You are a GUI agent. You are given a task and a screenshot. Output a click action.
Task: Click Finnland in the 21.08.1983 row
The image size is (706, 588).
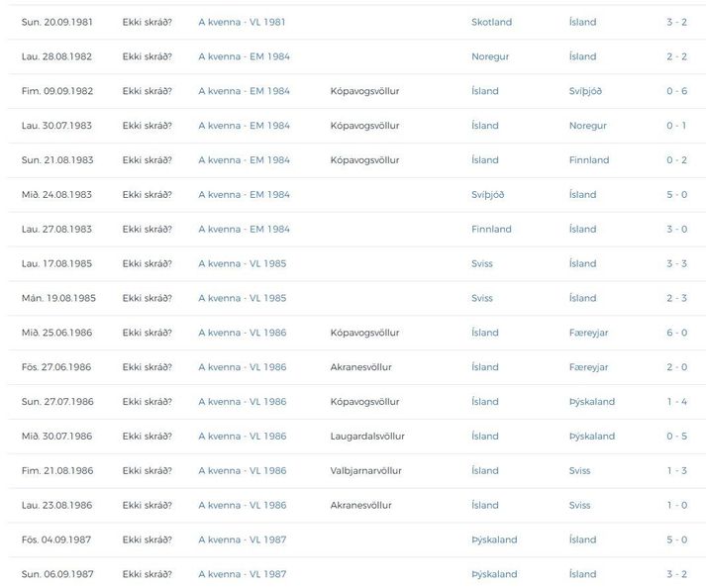[589, 160]
